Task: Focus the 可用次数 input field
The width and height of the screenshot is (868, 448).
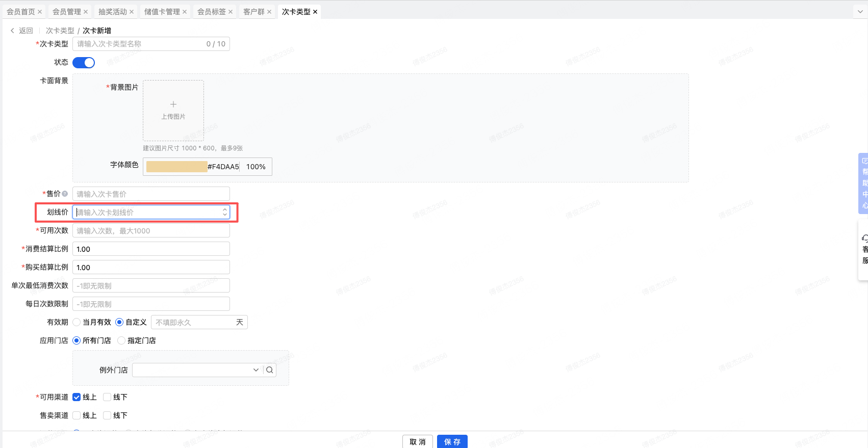Action: pos(151,230)
